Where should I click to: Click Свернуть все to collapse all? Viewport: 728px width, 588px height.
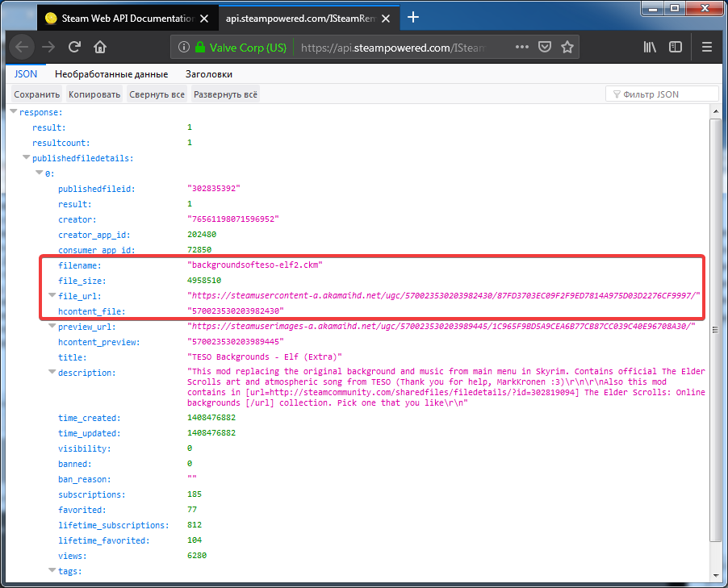[157, 94]
